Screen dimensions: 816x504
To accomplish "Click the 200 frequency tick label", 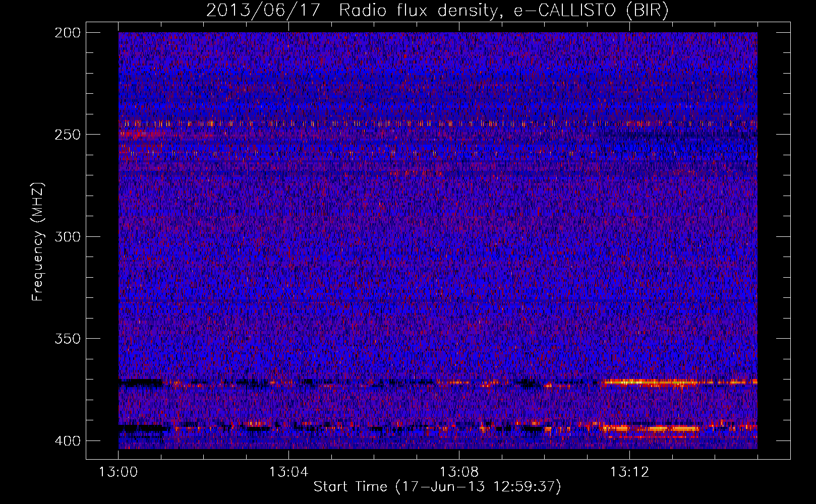I will tap(68, 33).
